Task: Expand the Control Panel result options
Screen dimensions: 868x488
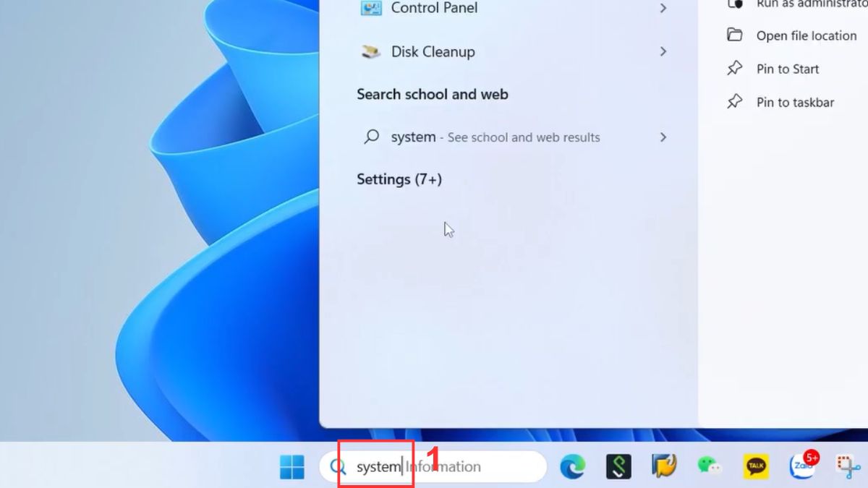Action: tap(663, 8)
